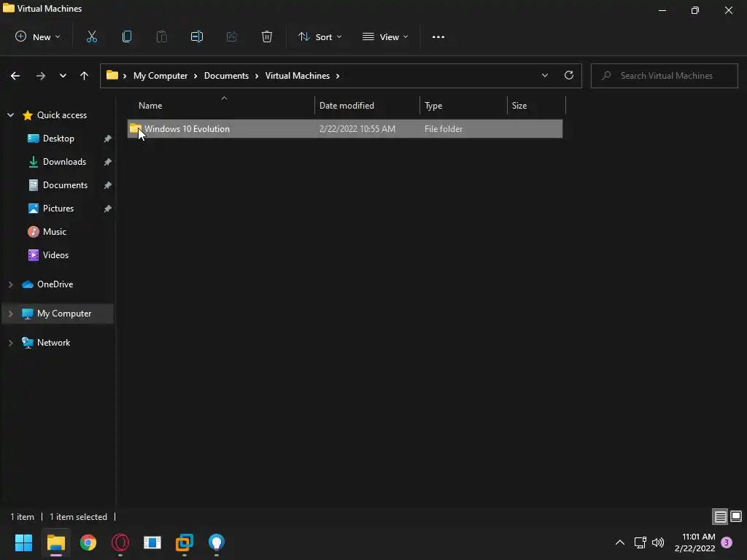Sort by the Size column header
Viewport: 747px width, 560px height.
[536, 106]
